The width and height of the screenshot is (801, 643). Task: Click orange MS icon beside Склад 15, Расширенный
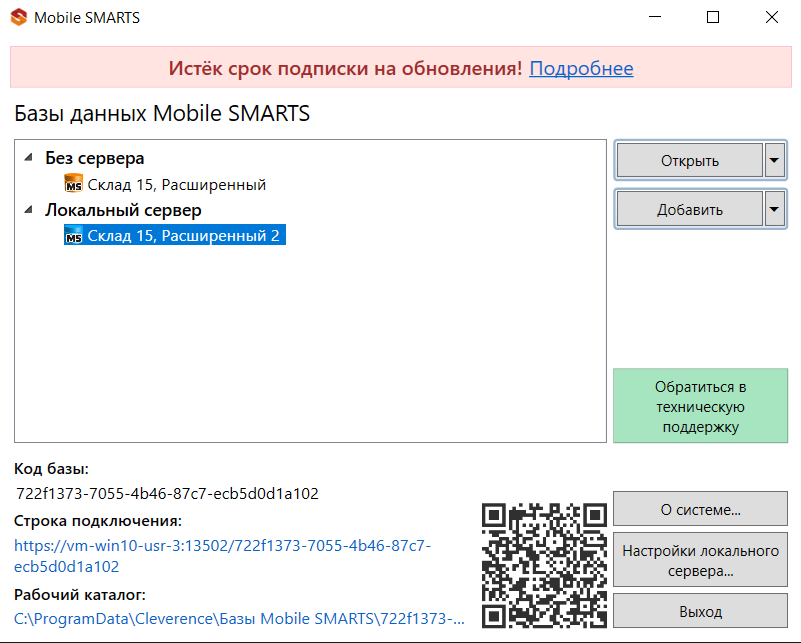click(x=74, y=184)
